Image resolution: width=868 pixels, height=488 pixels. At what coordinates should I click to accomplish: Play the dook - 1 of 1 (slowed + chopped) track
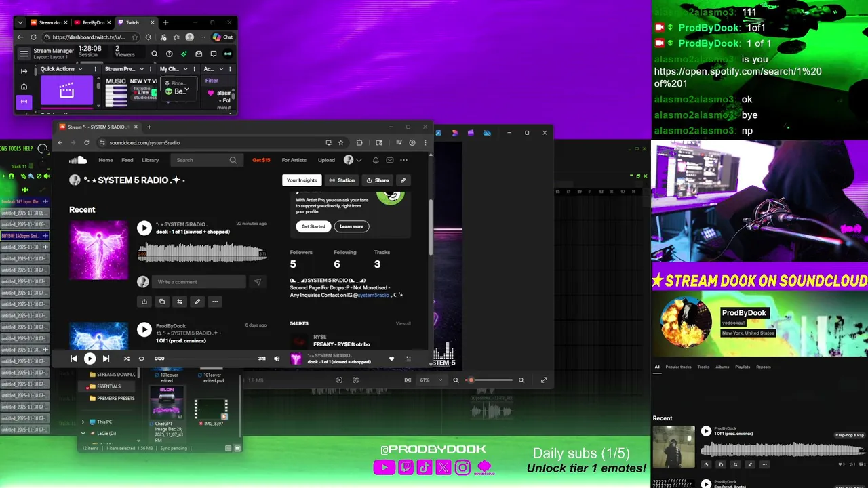click(x=144, y=228)
